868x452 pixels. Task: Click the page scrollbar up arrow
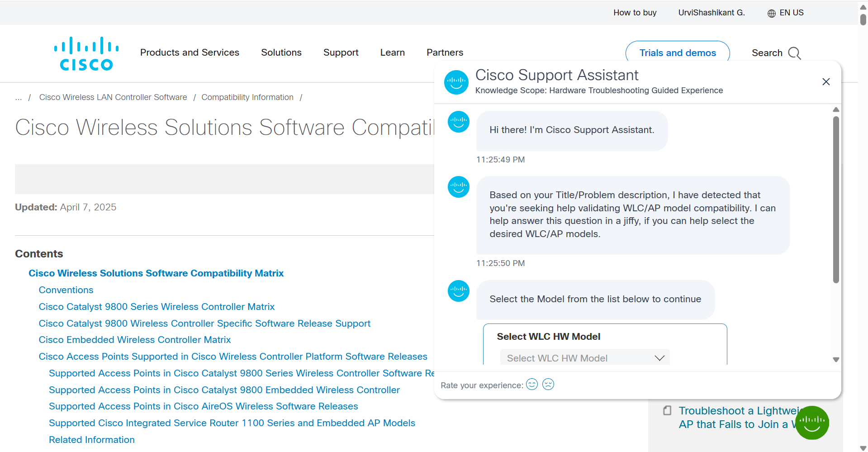tap(863, 7)
